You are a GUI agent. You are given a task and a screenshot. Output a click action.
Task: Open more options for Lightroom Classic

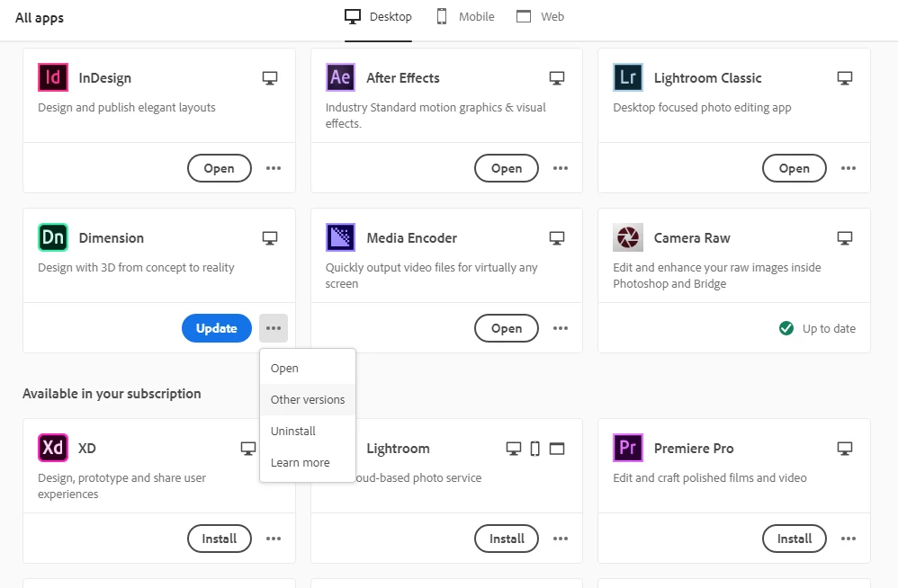(849, 168)
